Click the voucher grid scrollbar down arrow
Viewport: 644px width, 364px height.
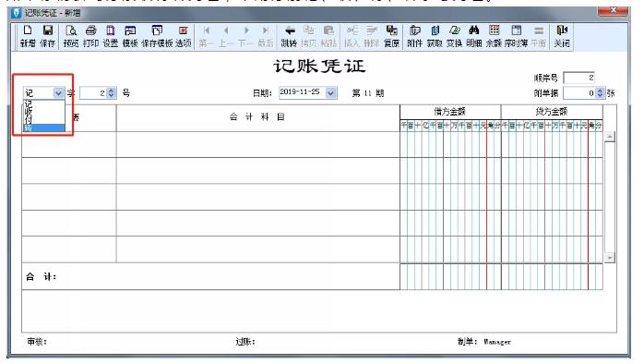pyautogui.click(x=610, y=258)
